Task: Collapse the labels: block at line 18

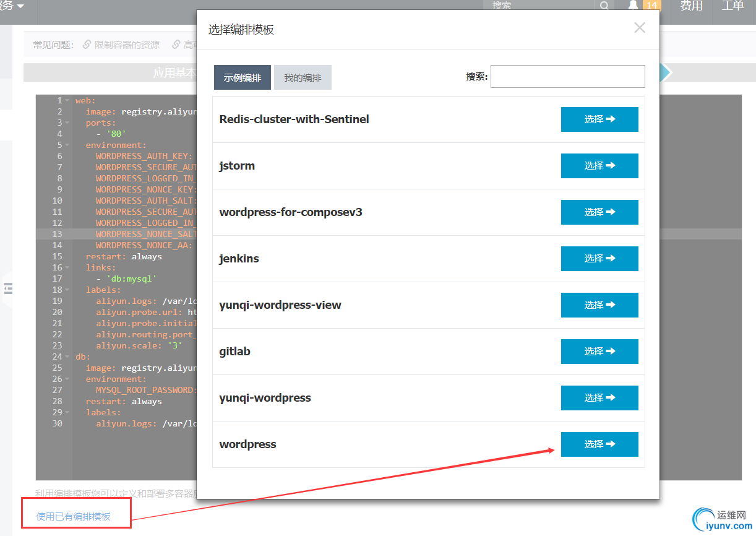Action: click(67, 290)
